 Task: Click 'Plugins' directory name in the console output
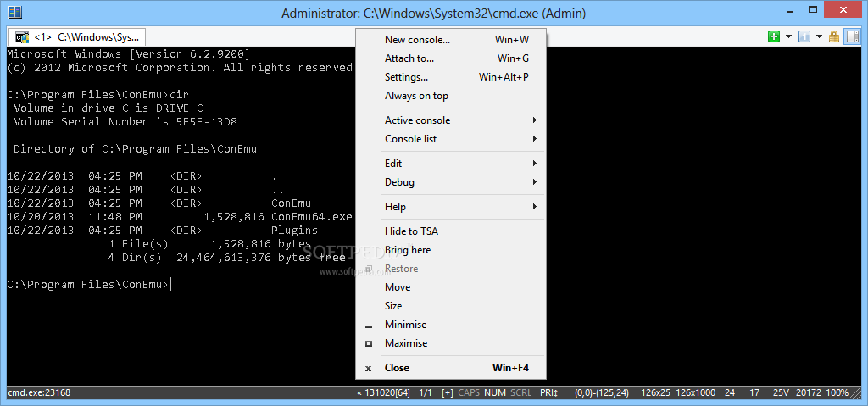click(x=294, y=230)
